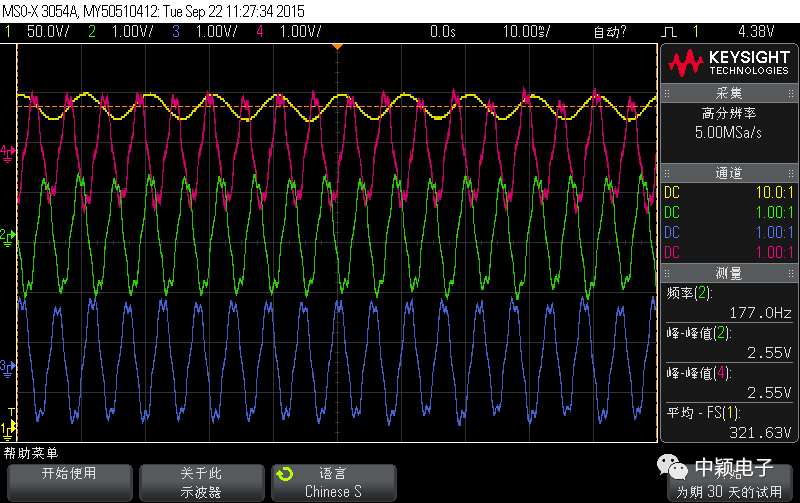Click the blue DC 1.00:1 channel row
The height and width of the screenshot is (503, 800).
(x=729, y=233)
